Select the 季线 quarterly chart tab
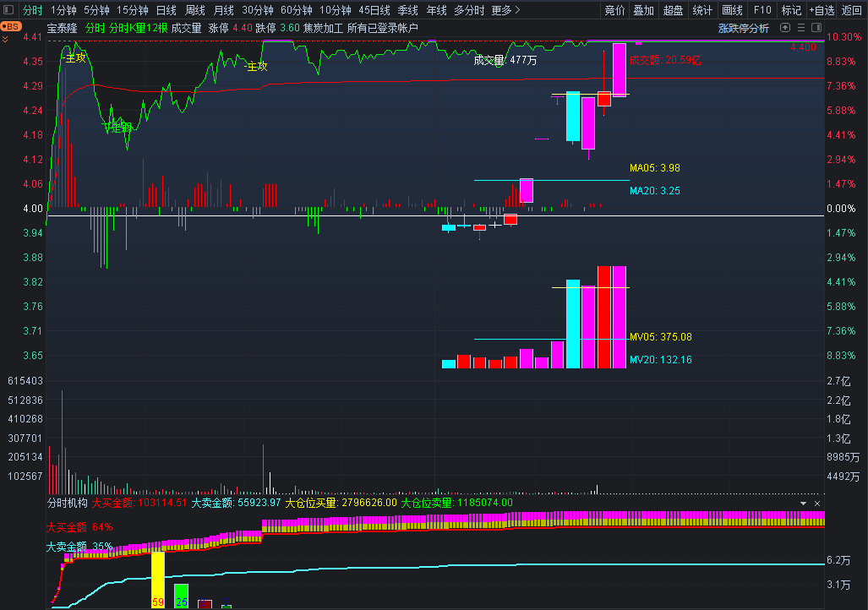 (407, 10)
